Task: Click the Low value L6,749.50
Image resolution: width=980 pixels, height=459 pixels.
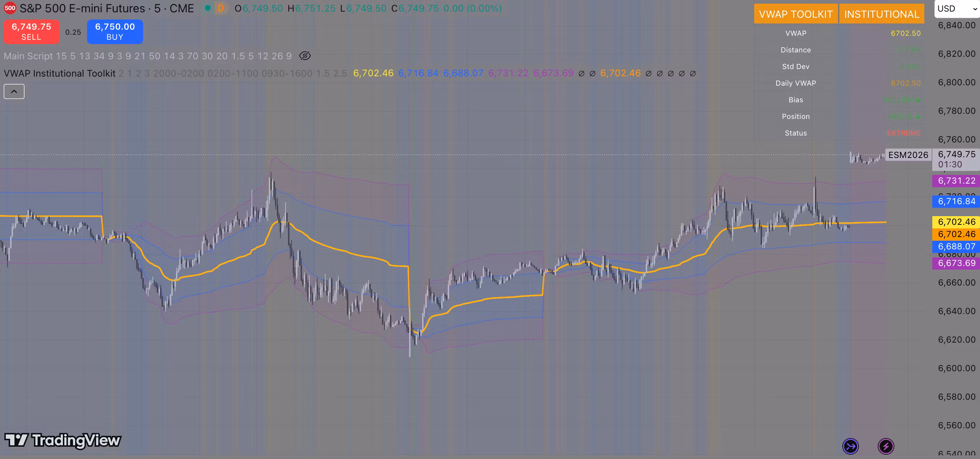Action: [363, 8]
